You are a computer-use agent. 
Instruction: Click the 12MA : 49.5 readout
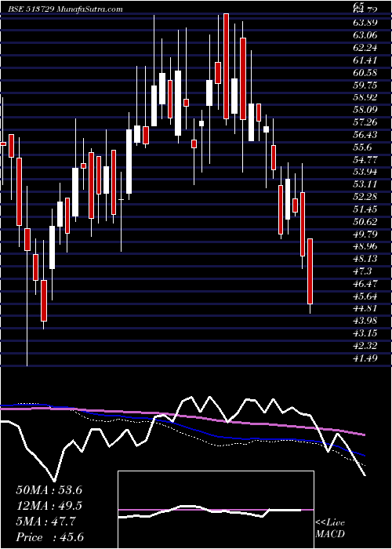coord(49,507)
